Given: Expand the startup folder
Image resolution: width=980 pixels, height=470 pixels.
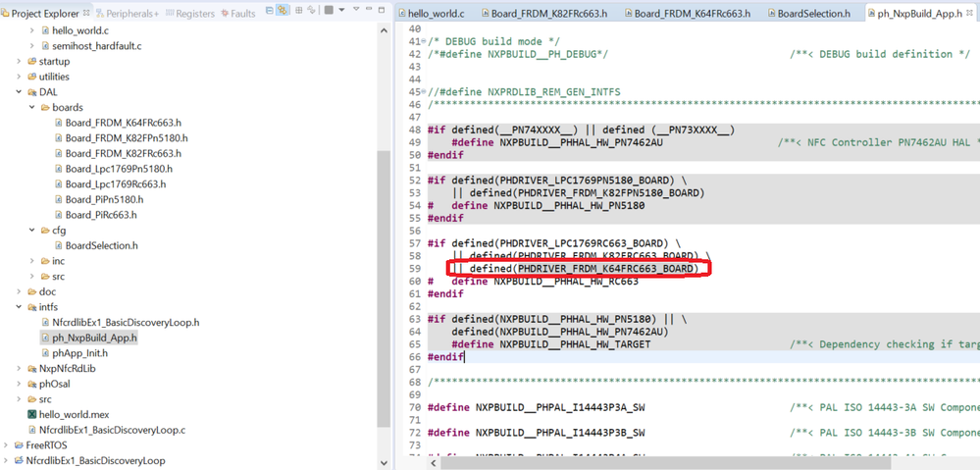Looking at the screenshot, I should 19,61.
